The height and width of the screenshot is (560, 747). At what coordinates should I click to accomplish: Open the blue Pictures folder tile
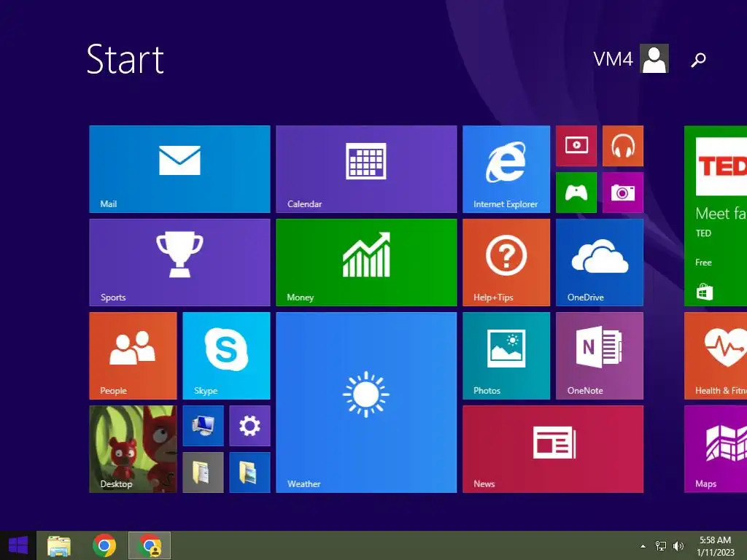249,472
